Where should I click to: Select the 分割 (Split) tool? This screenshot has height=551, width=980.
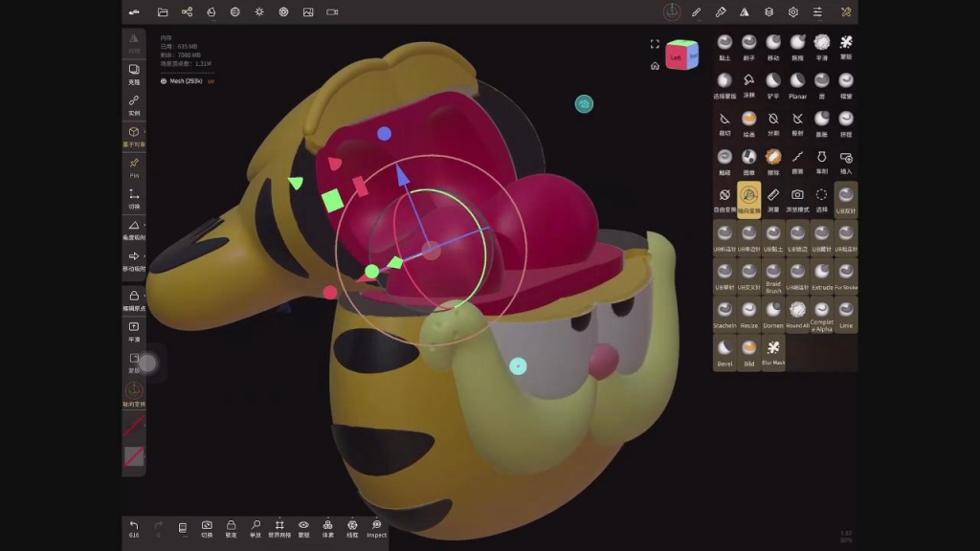pyautogui.click(x=773, y=123)
